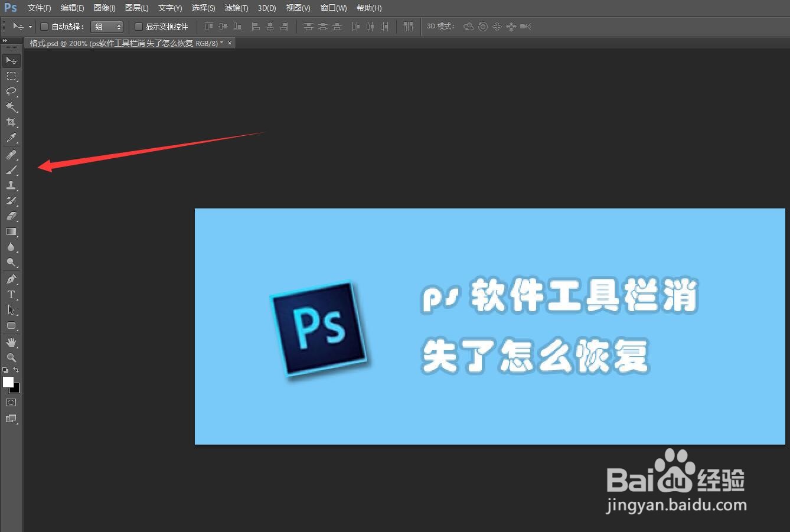
Task: Select the Brush tool
Action: point(12,170)
